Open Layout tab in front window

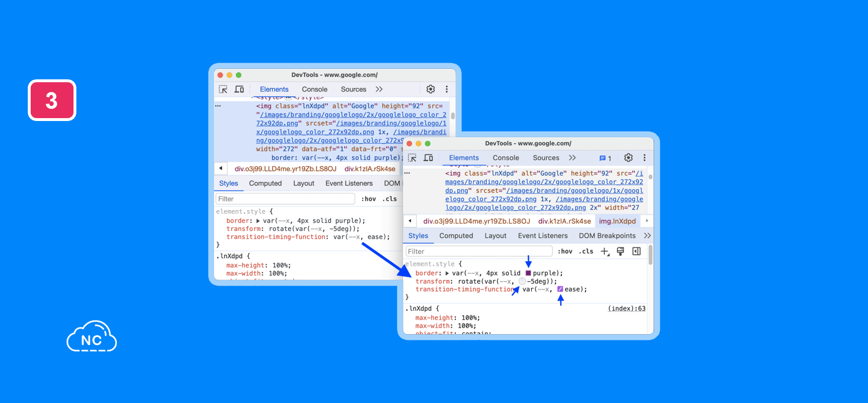coord(495,236)
